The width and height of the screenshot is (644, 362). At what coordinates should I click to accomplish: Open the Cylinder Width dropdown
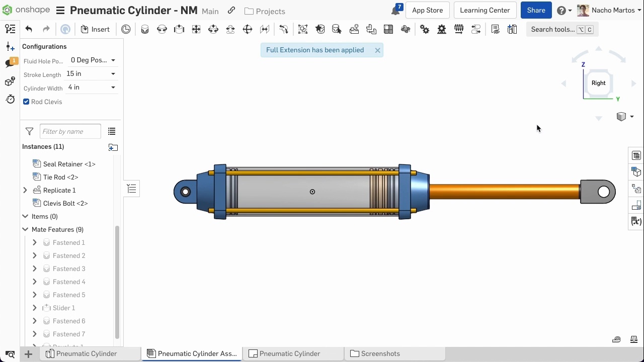tap(91, 87)
